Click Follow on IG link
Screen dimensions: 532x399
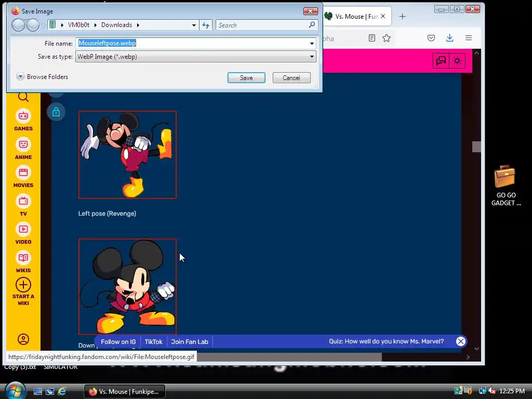pos(118,342)
